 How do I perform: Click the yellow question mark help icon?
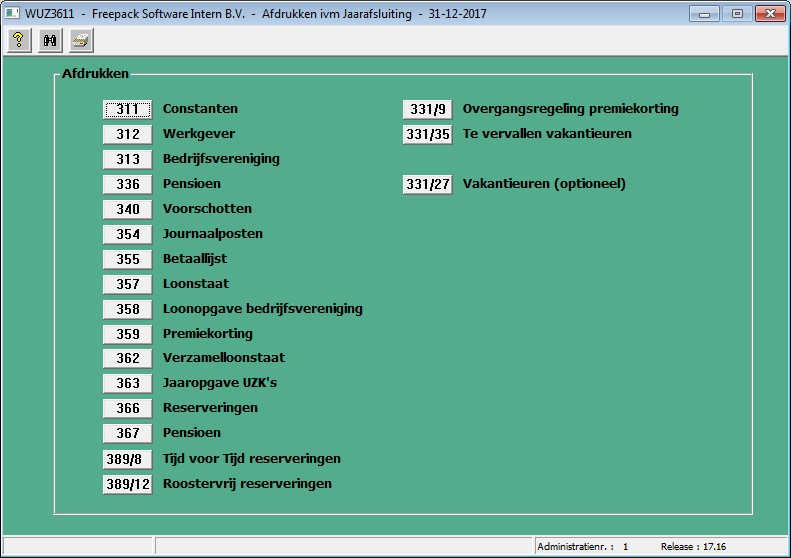[x=18, y=40]
